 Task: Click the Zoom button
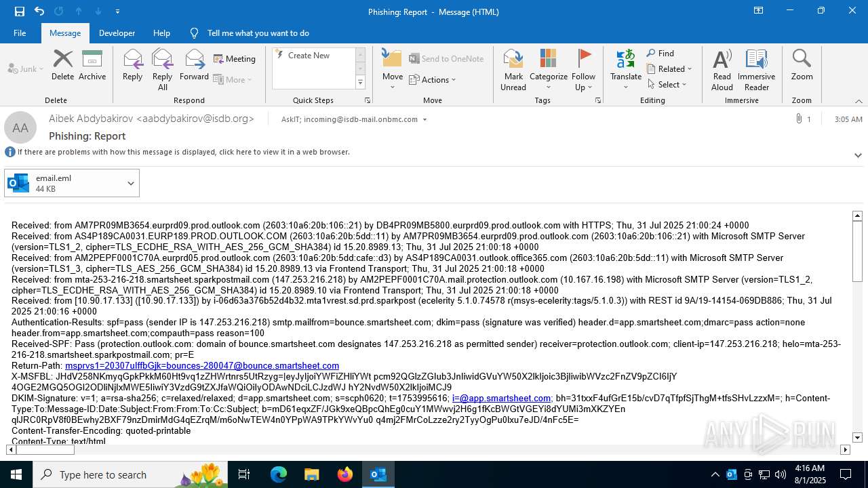802,66
